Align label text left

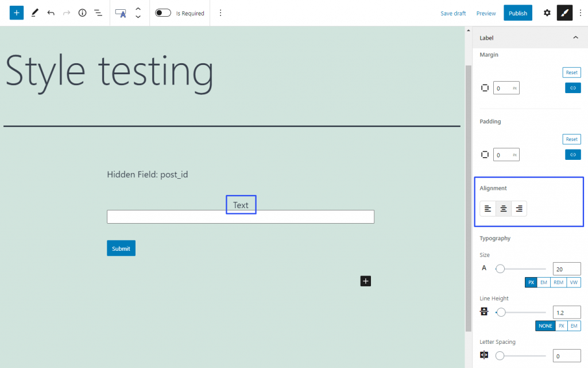(488, 208)
